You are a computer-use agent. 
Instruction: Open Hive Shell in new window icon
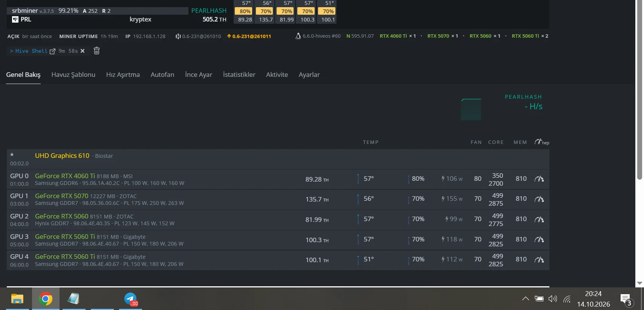(52, 51)
